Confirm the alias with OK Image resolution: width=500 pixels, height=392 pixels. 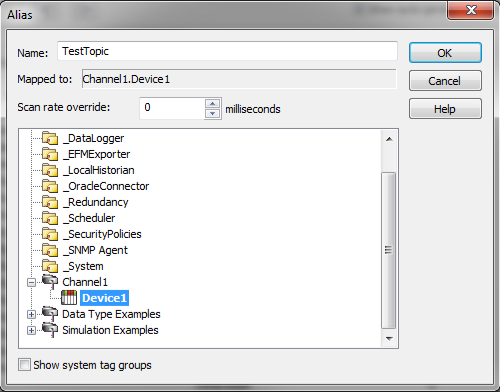pyautogui.click(x=445, y=53)
